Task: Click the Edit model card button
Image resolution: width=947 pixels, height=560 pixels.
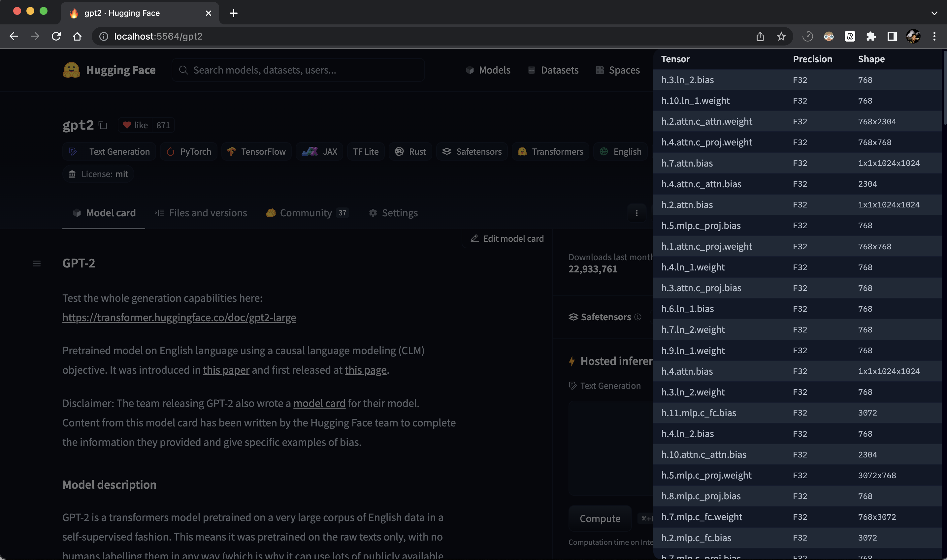Action: click(506, 238)
